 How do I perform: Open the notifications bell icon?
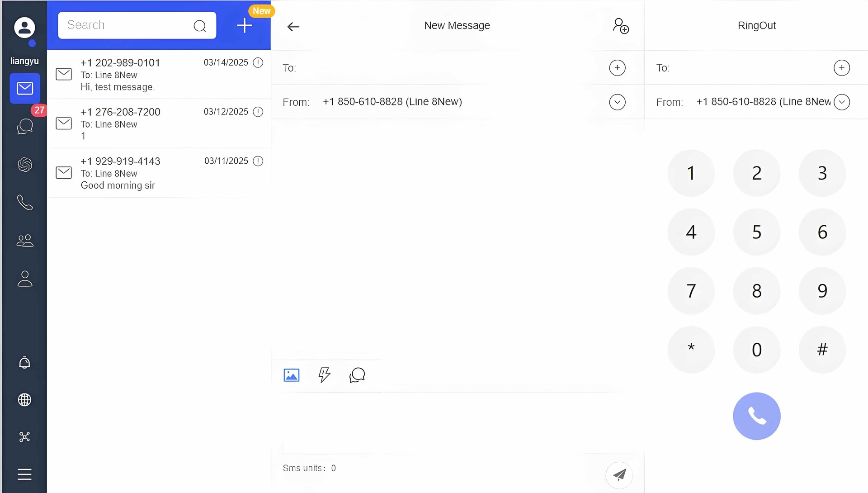click(x=25, y=363)
